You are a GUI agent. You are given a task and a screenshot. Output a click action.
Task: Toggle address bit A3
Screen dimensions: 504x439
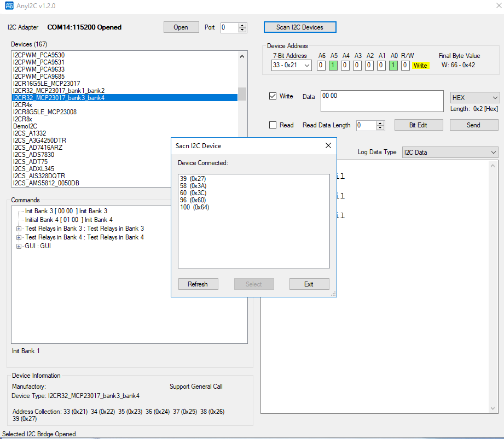click(357, 65)
